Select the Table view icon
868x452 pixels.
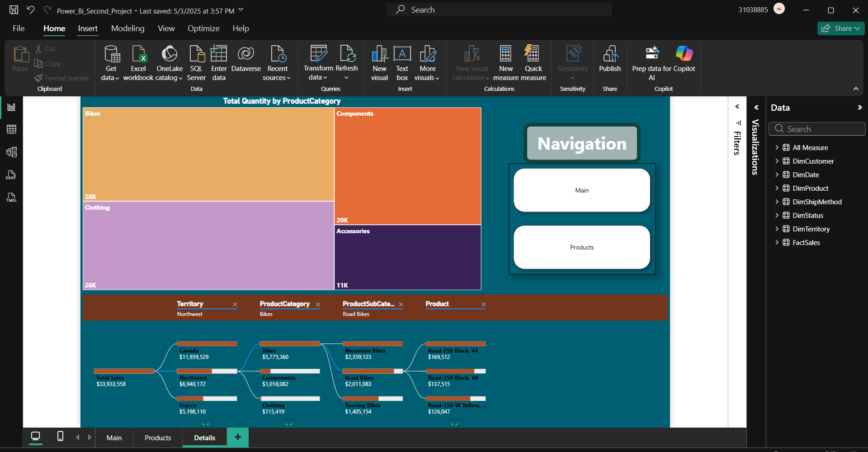coord(11,130)
